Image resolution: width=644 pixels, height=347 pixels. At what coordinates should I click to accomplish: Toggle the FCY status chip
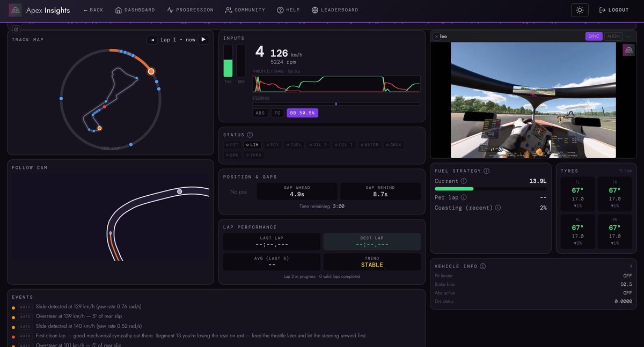point(272,145)
